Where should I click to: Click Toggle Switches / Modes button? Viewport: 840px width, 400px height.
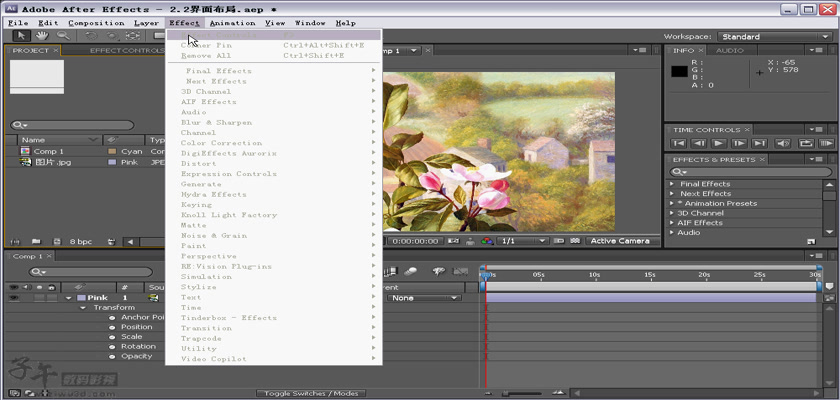tap(311, 394)
